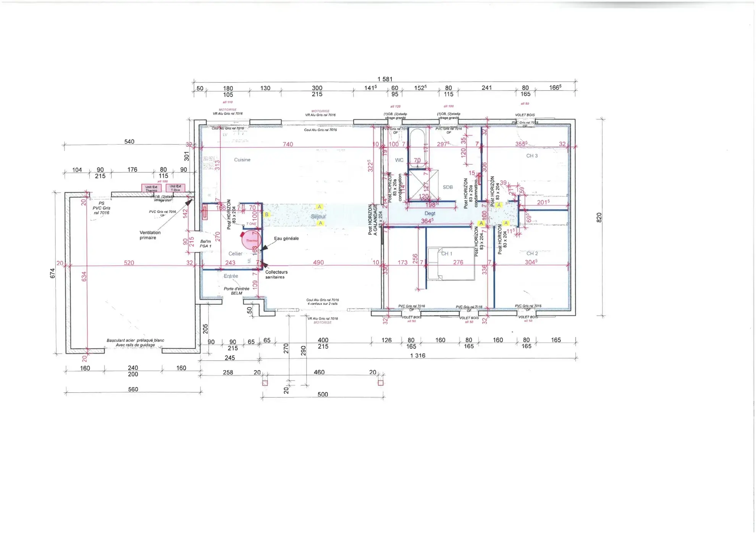756x534 pixels.
Task: Click left red post square below terrace
Action: click(x=265, y=383)
